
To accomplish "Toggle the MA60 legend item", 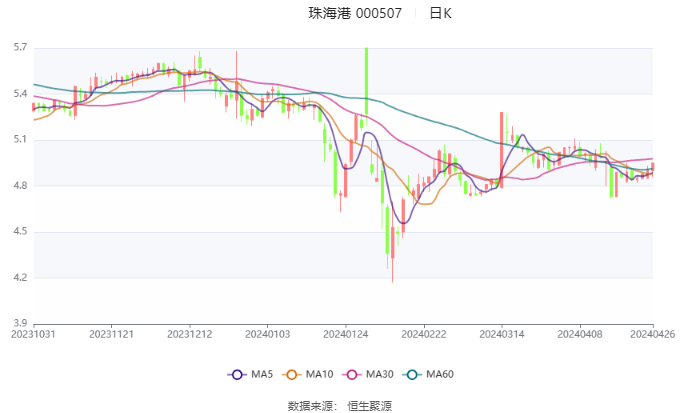I will tap(428, 374).
